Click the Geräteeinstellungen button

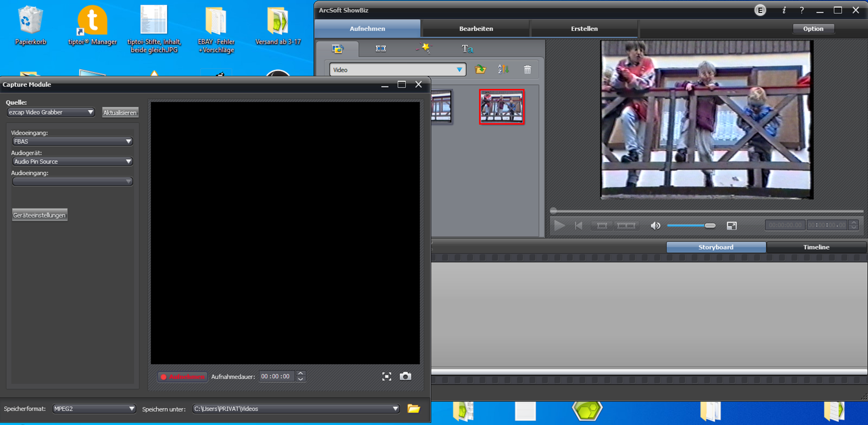coord(39,215)
